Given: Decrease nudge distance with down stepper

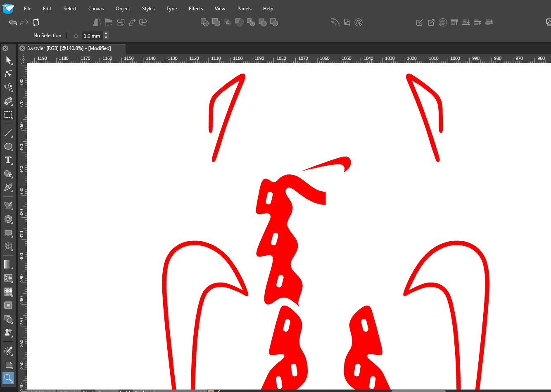Looking at the screenshot, I should pos(106,38).
